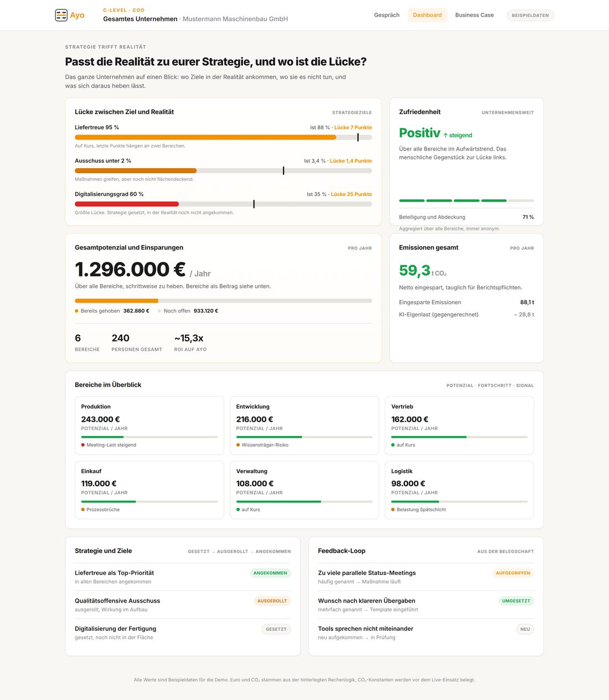Click the Umgesetzt feedback badge
The width and height of the screenshot is (609, 700).
pyautogui.click(x=516, y=601)
